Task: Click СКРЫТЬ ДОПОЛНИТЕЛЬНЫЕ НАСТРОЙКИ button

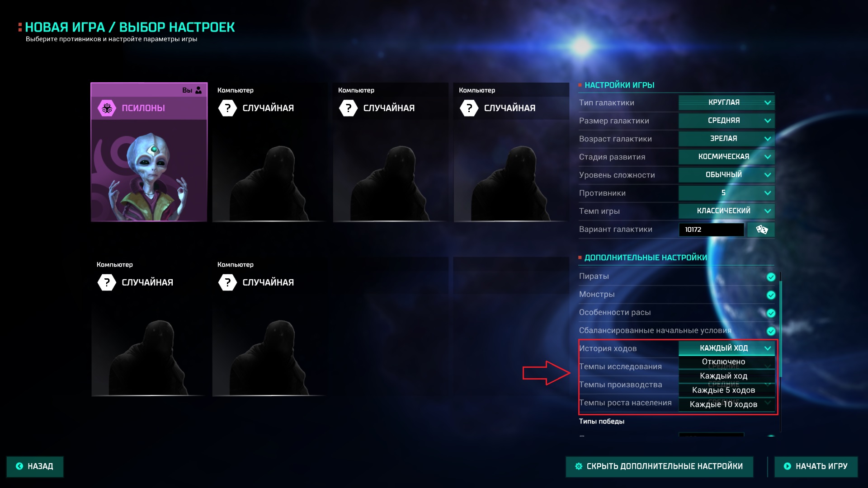Action: tap(659, 466)
